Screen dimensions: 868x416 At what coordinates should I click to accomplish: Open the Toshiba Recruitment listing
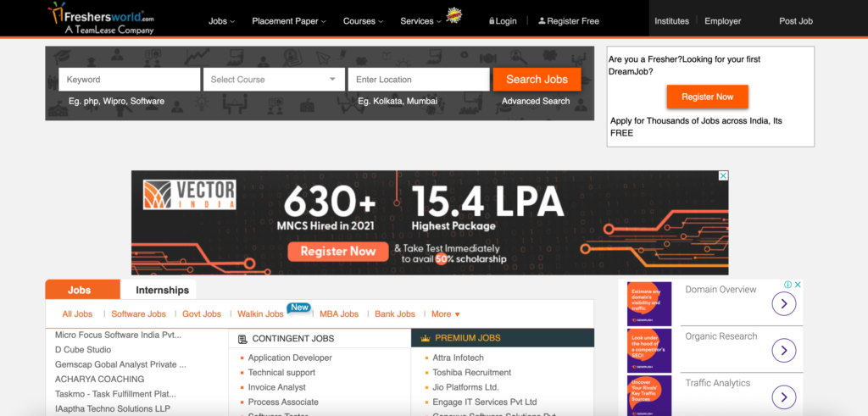[472, 372]
